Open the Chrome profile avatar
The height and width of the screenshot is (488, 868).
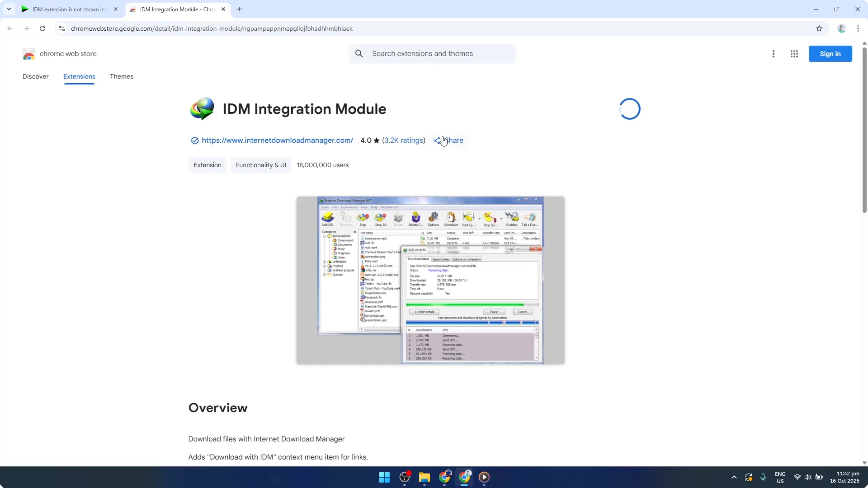click(x=841, y=29)
